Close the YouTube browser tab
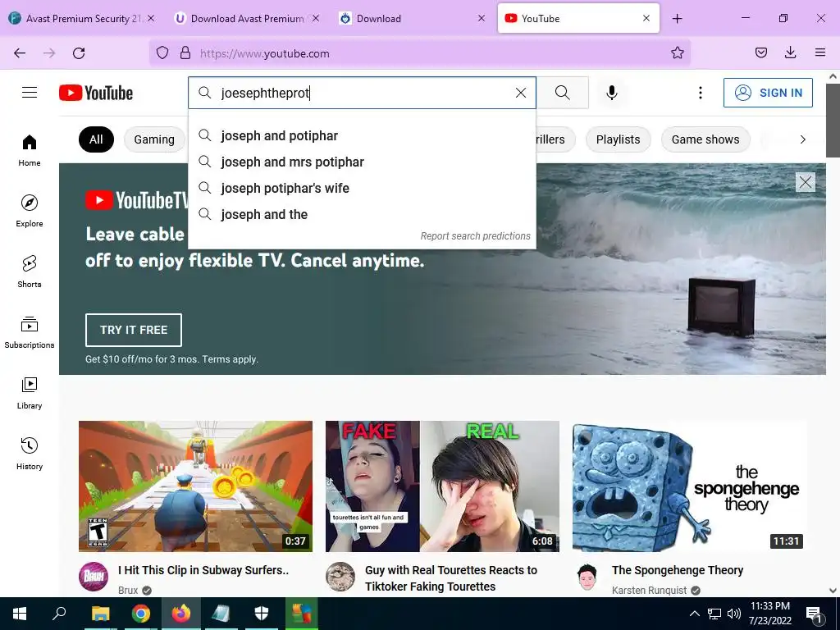This screenshot has width=840, height=630. tap(646, 18)
